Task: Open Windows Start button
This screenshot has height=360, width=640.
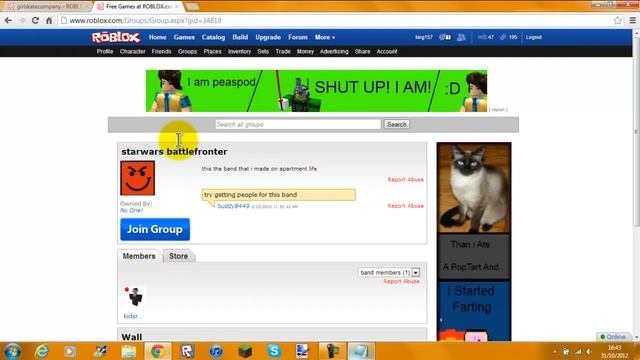Action: point(12,351)
